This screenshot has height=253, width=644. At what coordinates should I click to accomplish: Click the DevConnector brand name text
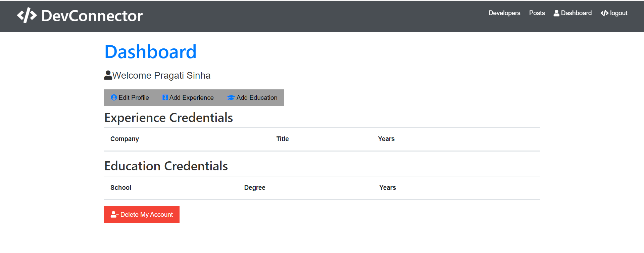[92, 16]
